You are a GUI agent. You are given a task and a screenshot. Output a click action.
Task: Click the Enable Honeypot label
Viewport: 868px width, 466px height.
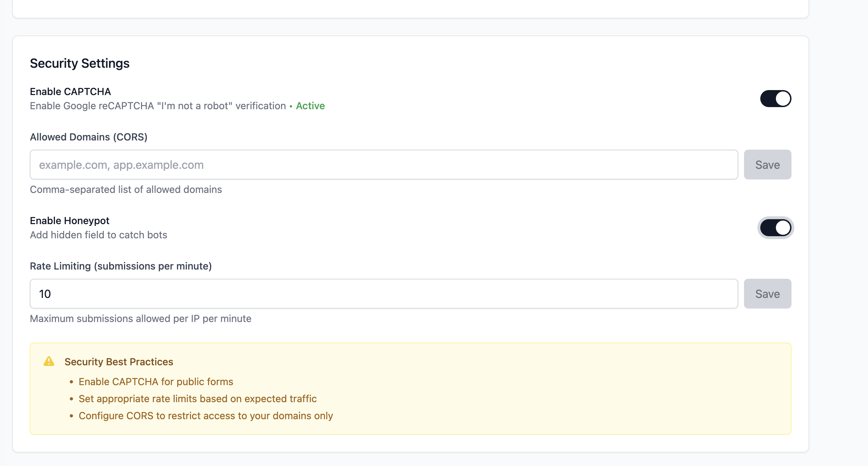[x=69, y=221]
